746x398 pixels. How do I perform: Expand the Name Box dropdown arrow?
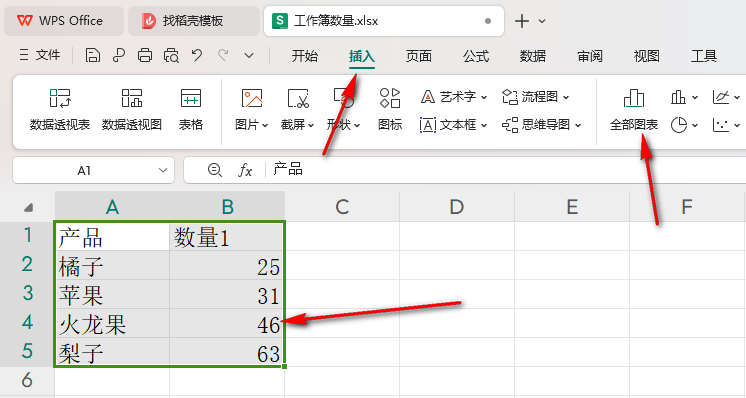click(163, 170)
